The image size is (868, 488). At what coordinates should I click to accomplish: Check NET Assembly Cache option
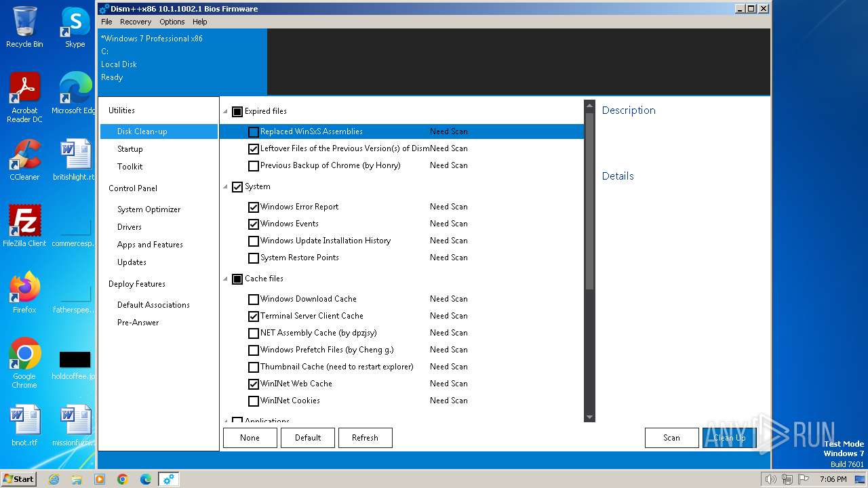coord(254,333)
